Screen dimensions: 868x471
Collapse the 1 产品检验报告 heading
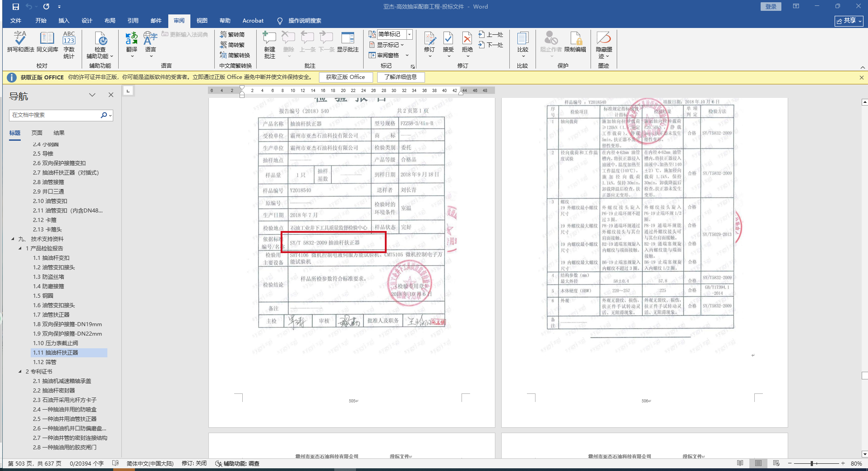coord(20,249)
